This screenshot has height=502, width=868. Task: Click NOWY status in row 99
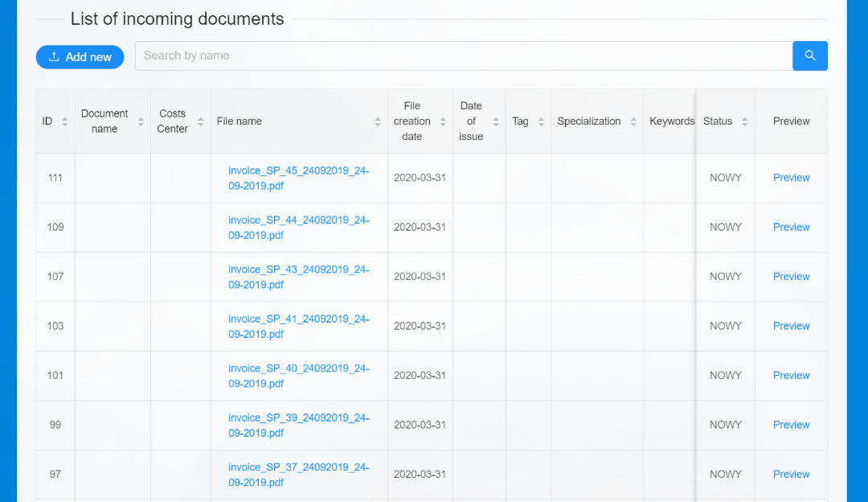pos(726,425)
